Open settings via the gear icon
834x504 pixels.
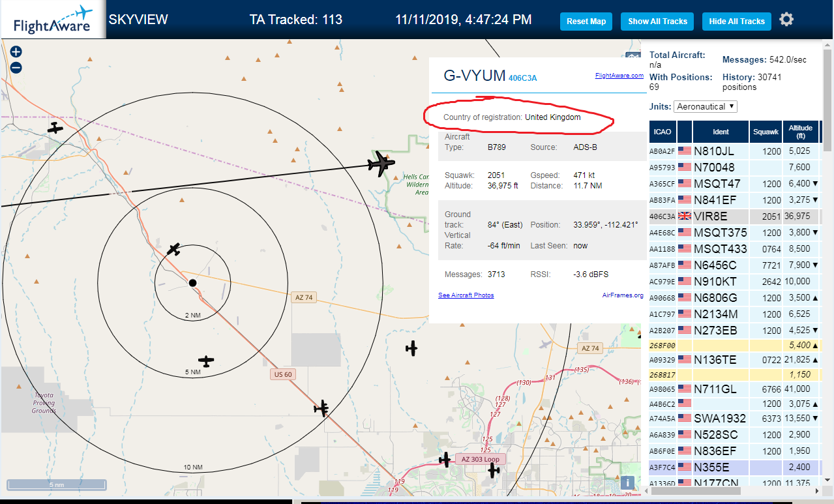click(x=786, y=20)
